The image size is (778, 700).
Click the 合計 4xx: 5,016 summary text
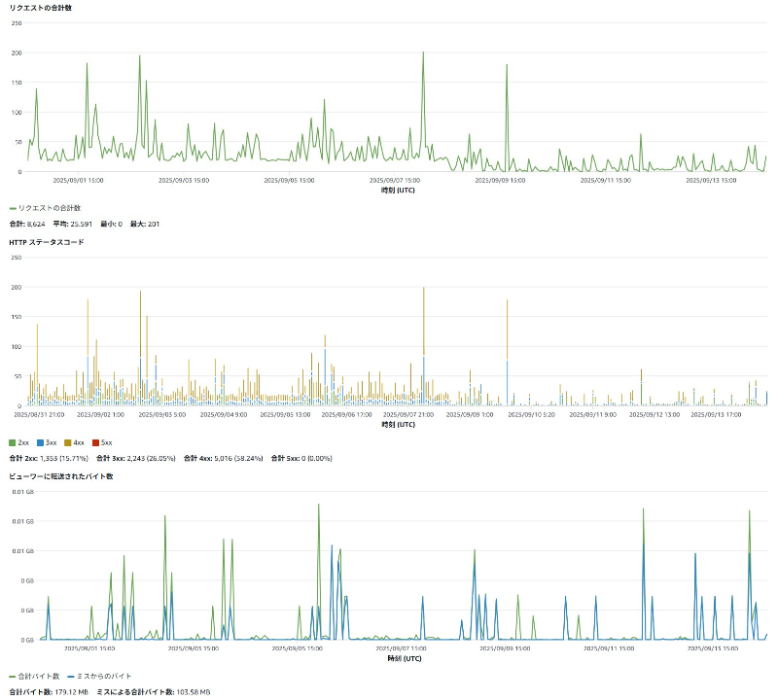pos(224,458)
